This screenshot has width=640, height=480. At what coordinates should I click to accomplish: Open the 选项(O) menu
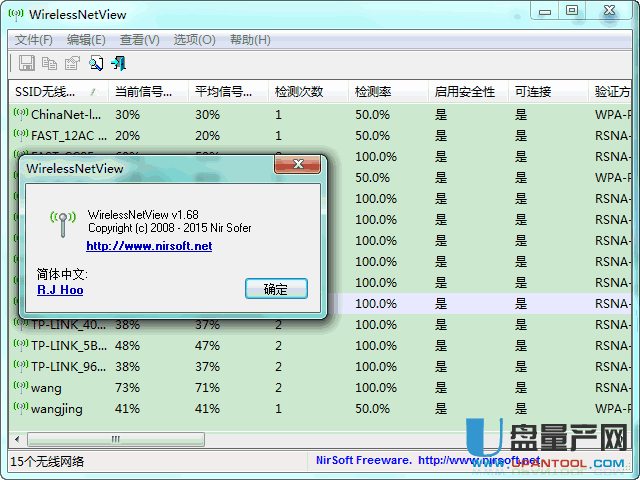click(194, 40)
